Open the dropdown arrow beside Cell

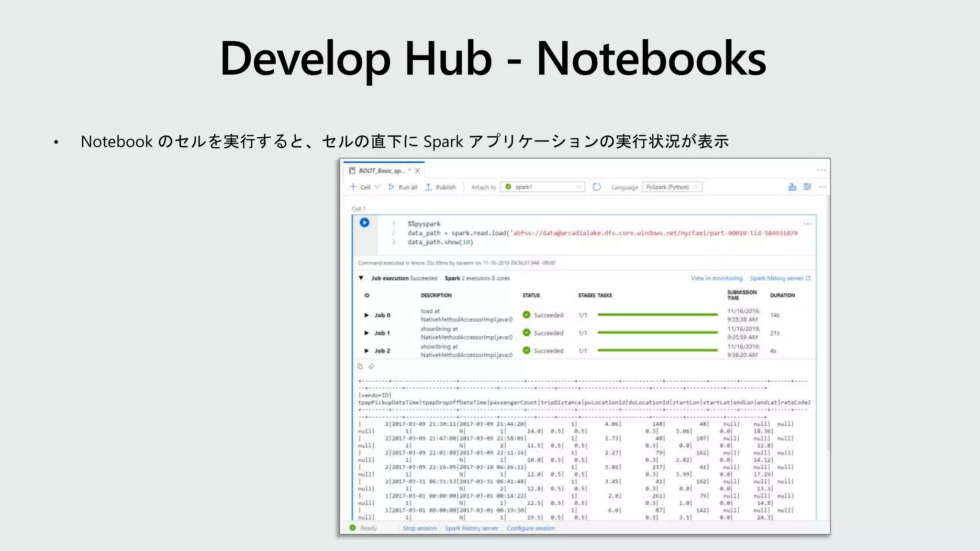(x=377, y=187)
